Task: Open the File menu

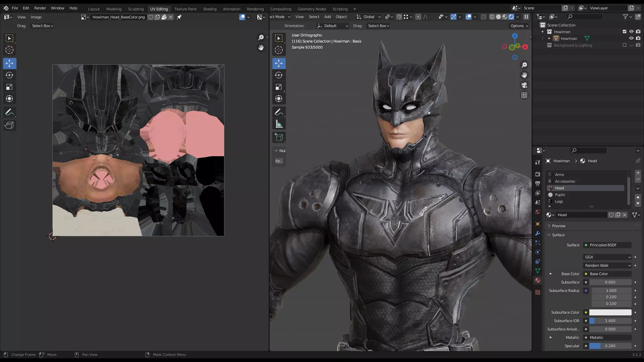Action: (15, 8)
